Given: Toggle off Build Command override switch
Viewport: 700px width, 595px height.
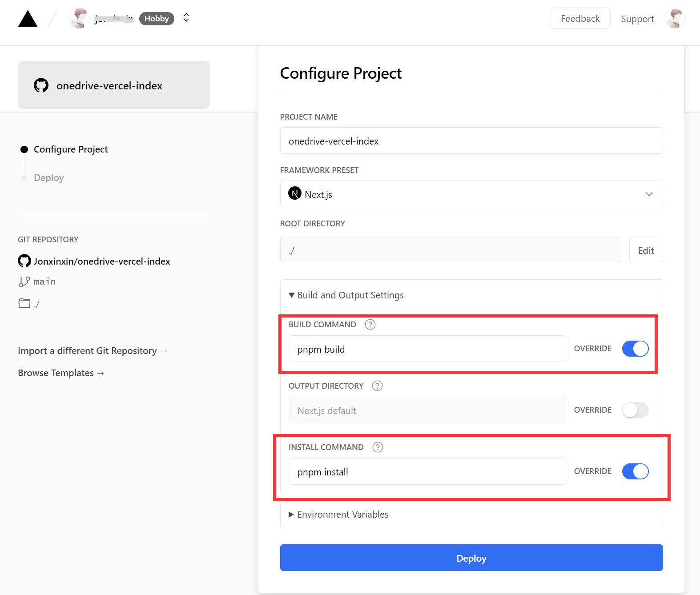Looking at the screenshot, I should tap(635, 349).
